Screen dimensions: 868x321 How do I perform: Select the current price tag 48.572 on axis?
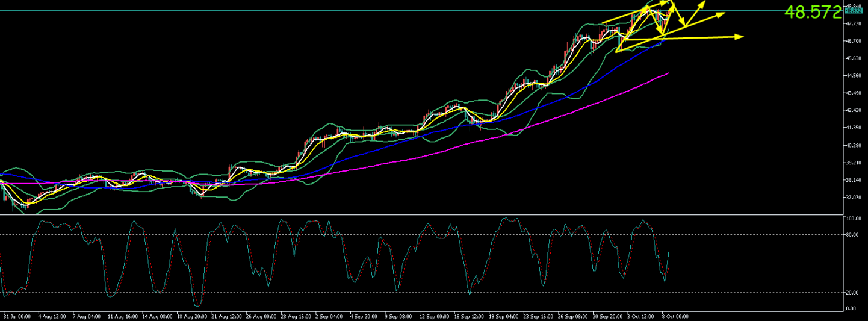854,11
